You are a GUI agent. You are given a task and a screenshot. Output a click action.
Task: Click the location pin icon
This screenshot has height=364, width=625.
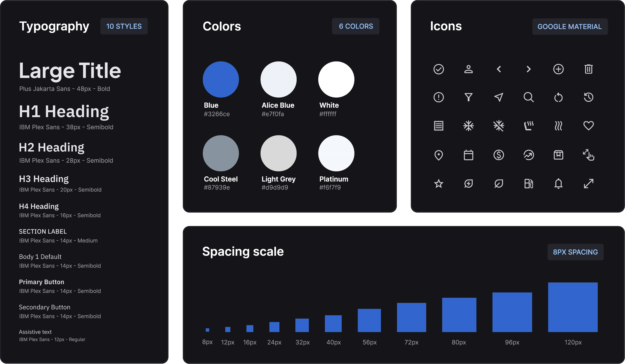(x=438, y=155)
